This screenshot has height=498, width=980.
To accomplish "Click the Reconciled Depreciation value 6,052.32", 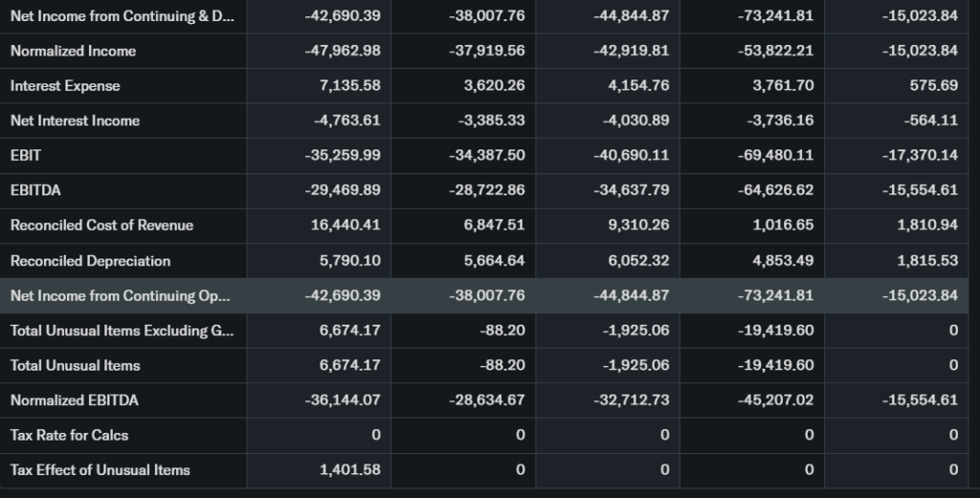I will click(x=638, y=261).
